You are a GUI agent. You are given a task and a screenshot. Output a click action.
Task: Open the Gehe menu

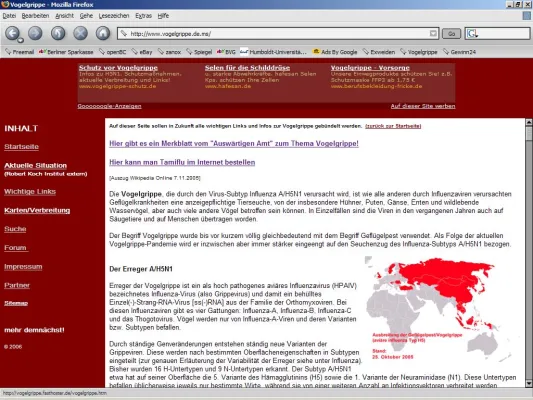click(x=86, y=16)
